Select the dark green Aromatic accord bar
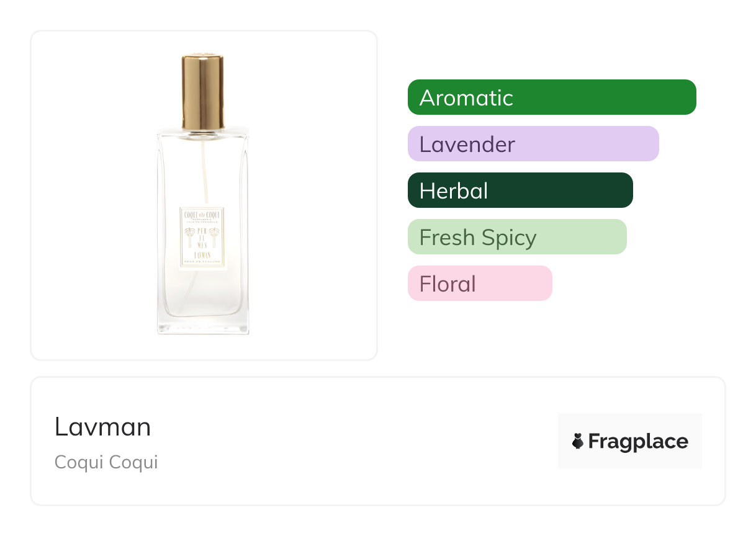 click(x=551, y=97)
